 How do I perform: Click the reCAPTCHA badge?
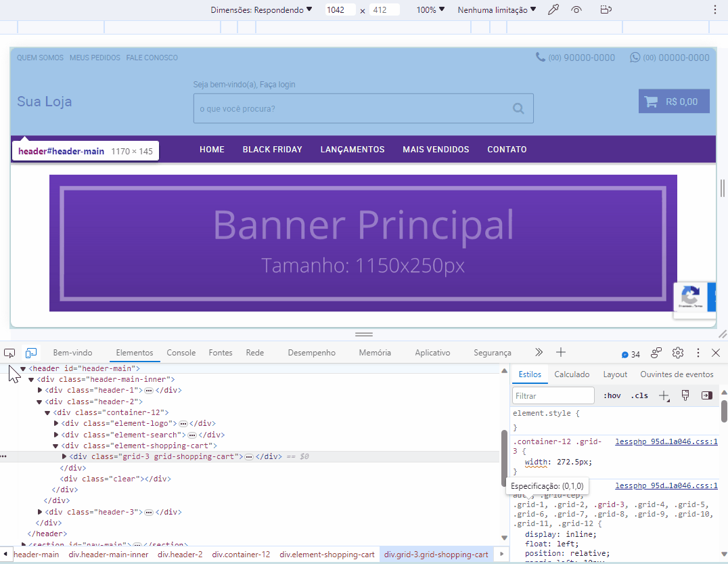695,300
